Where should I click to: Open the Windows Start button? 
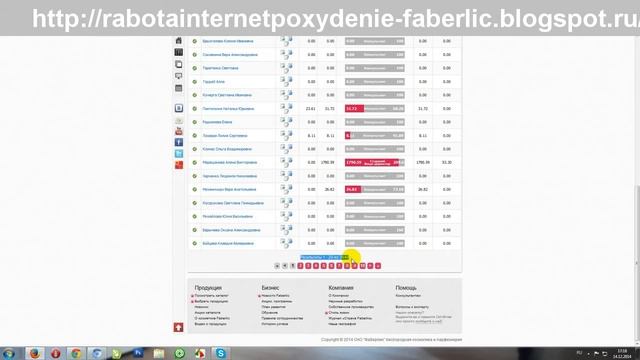[9, 353]
